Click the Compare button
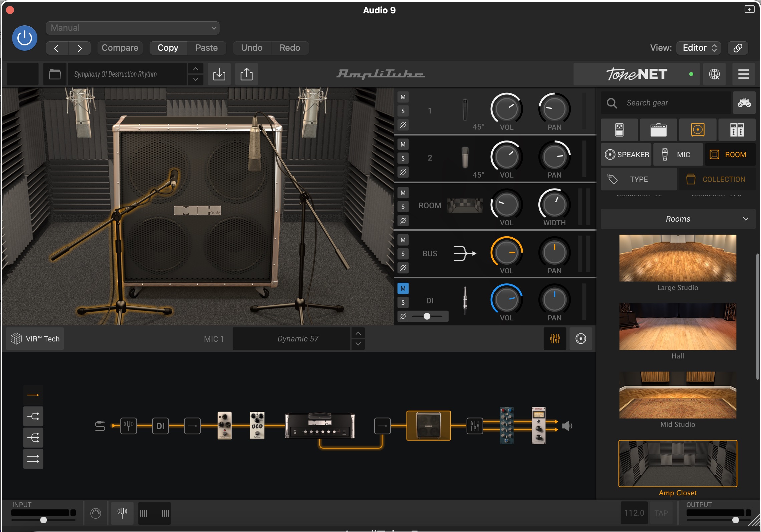Viewport: 761px width, 532px height. click(x=120, y=48)
